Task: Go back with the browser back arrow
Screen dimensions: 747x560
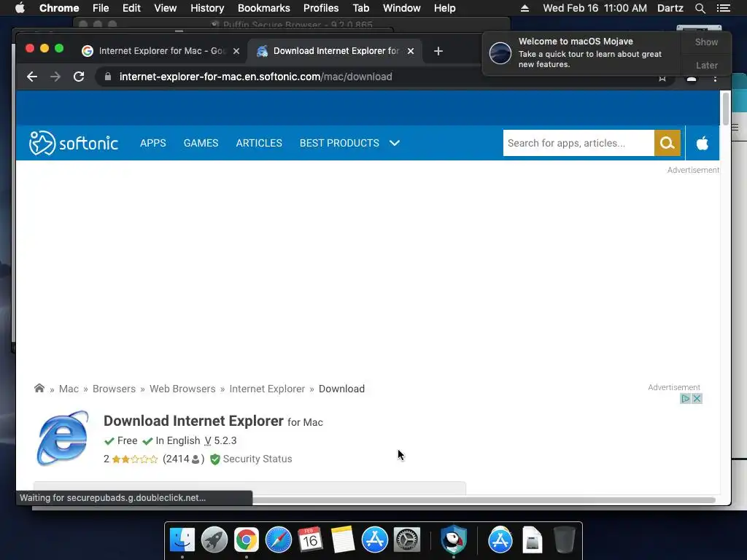Action: point(32,77)
